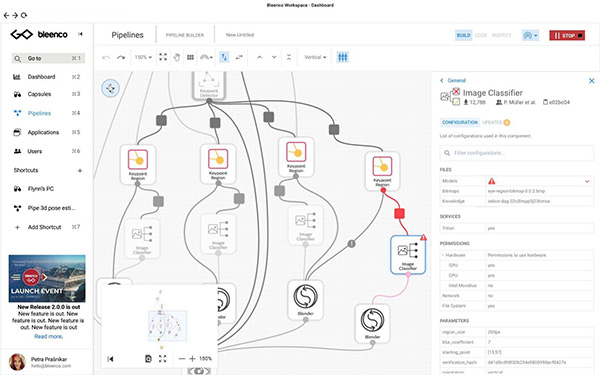Redo the pipeline action
This screenshot has width=600, height=375.
121,57
